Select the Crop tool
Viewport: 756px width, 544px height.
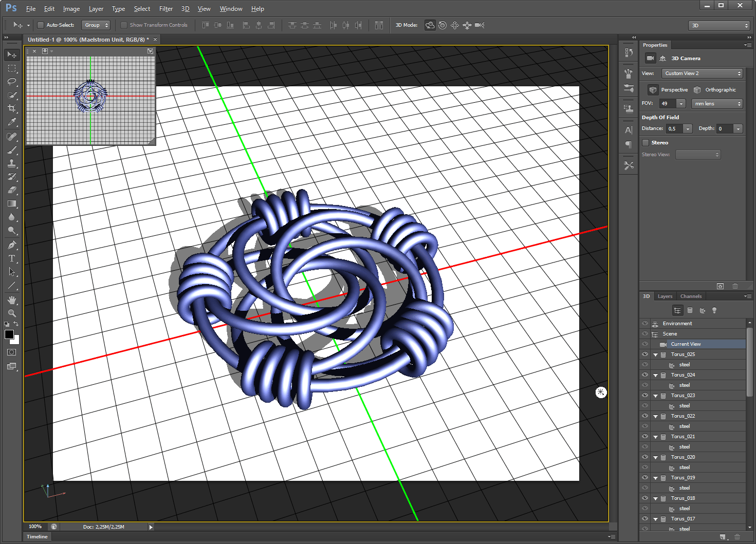click(x=12, y=108)
